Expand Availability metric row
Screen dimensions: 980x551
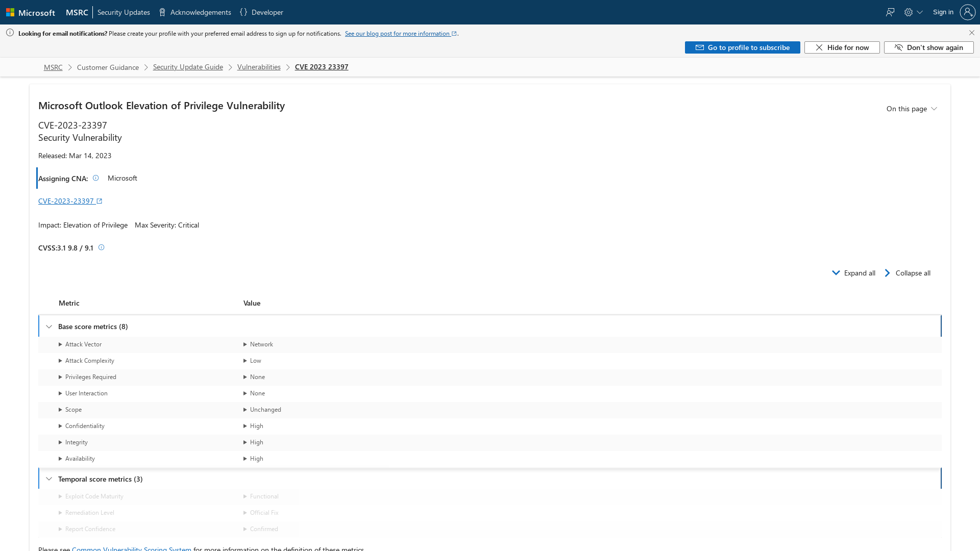click(x=77, y=459)
